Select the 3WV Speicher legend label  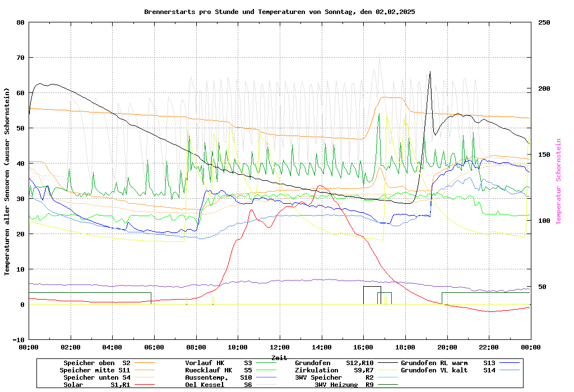(318, 377)
